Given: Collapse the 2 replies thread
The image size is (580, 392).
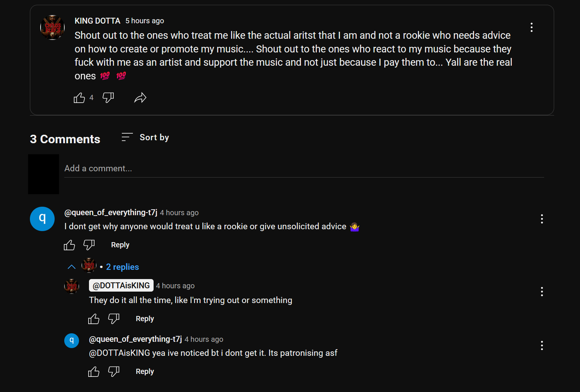Looking at the screenshot, I should point(72,267).
